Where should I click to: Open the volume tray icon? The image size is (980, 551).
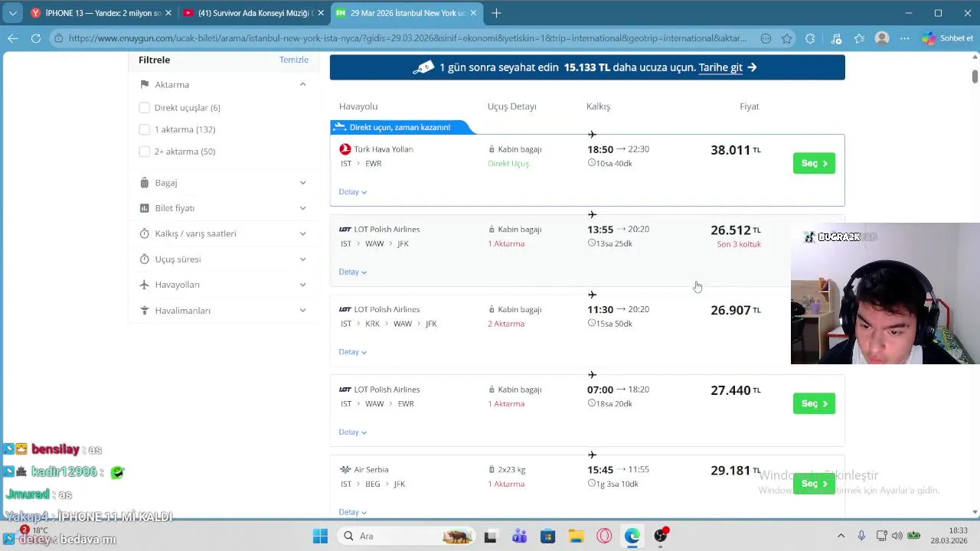[x=897, y=536]
